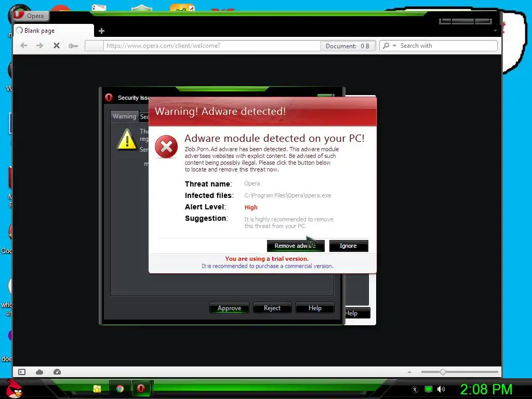Click Help button in the rear white window
This screenshot has height=399, width=532.
[x=356, y=313]
